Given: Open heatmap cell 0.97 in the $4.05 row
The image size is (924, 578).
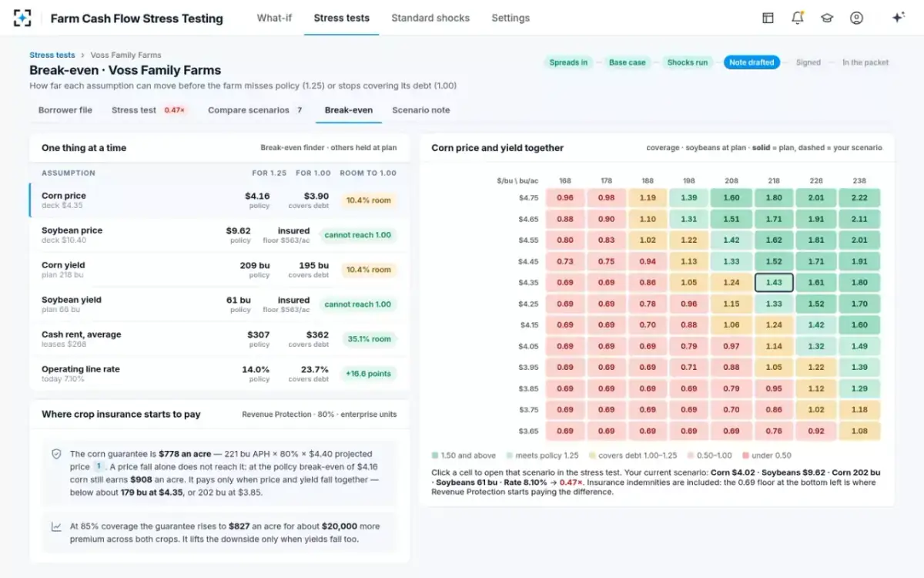Looking at the screenshot, I should tap(731, 346).
